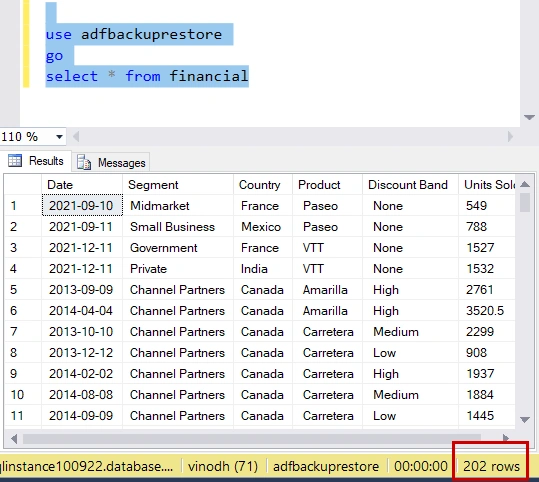This screenshot has width=539, height=482.
Task: Click the India country cell
Action: [263, 269]
